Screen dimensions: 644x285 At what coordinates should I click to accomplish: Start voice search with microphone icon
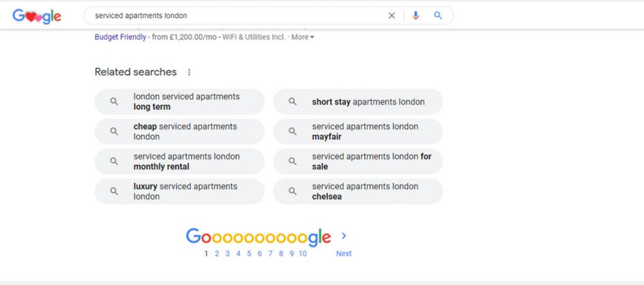416,16
